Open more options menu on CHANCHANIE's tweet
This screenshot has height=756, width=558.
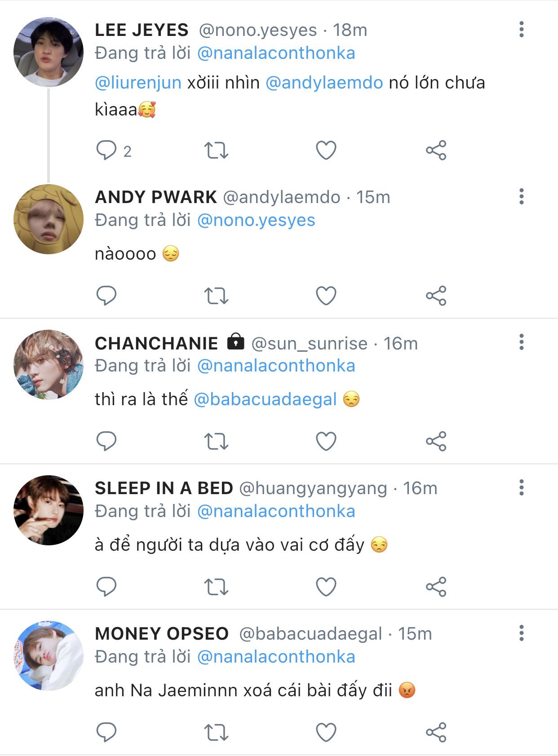(521, 342)
